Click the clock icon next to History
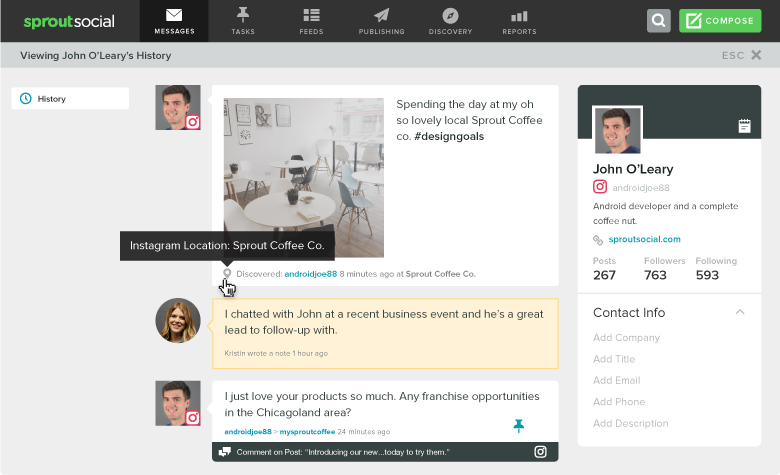 (25, 98)
